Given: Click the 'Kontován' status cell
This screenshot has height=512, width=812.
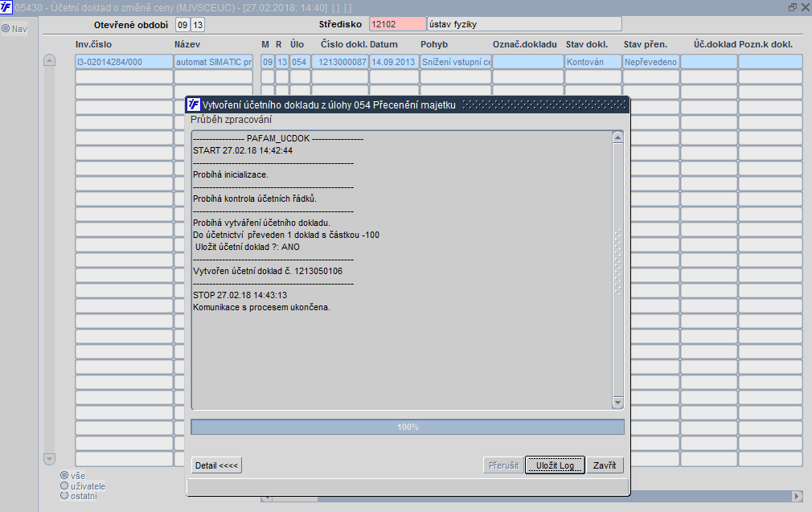Looking at the screenshot, I should pyautogui.click(x=593, y=62).
